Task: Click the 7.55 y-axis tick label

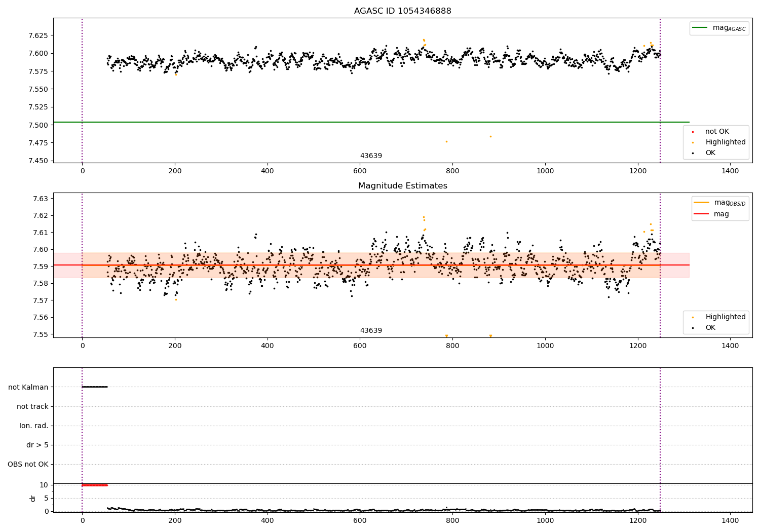Action: pos(41,334)
